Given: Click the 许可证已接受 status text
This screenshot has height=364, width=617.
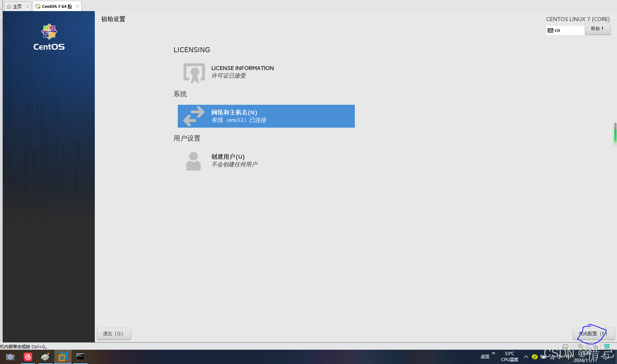Looking at the screenshot, I should tap(229, 76).
